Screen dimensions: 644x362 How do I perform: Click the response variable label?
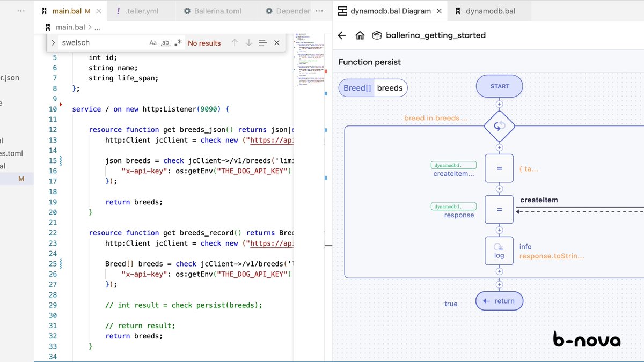459,215
